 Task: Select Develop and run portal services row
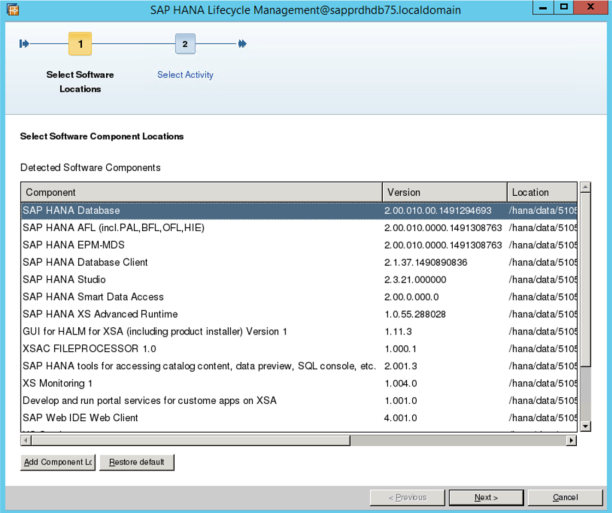[299, 401]
